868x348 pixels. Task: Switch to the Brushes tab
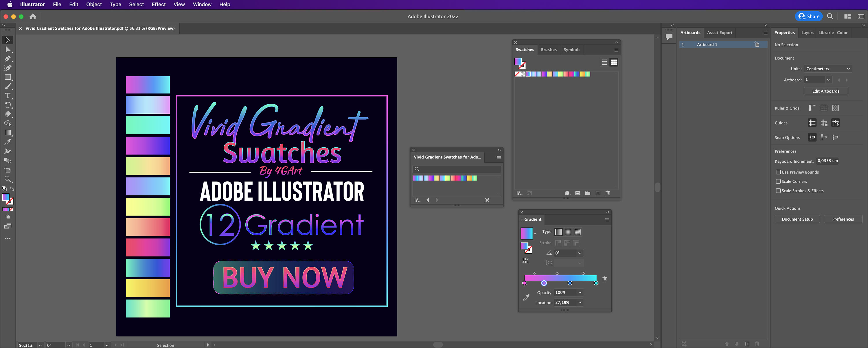(x=549, y=50)
